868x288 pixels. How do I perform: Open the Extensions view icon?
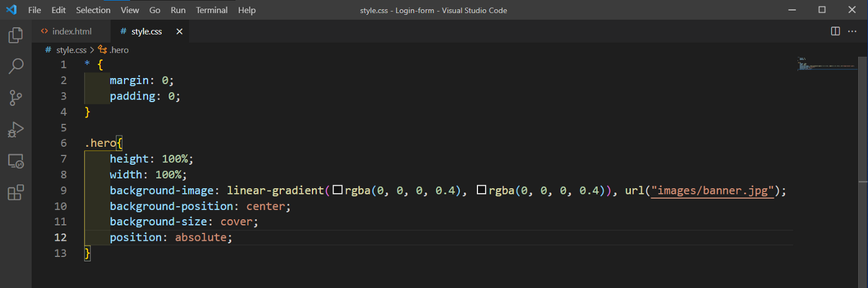15,193
